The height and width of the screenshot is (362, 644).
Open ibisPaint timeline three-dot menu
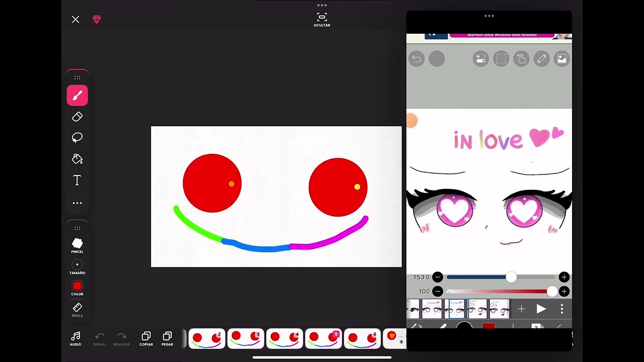click(562, 309)
